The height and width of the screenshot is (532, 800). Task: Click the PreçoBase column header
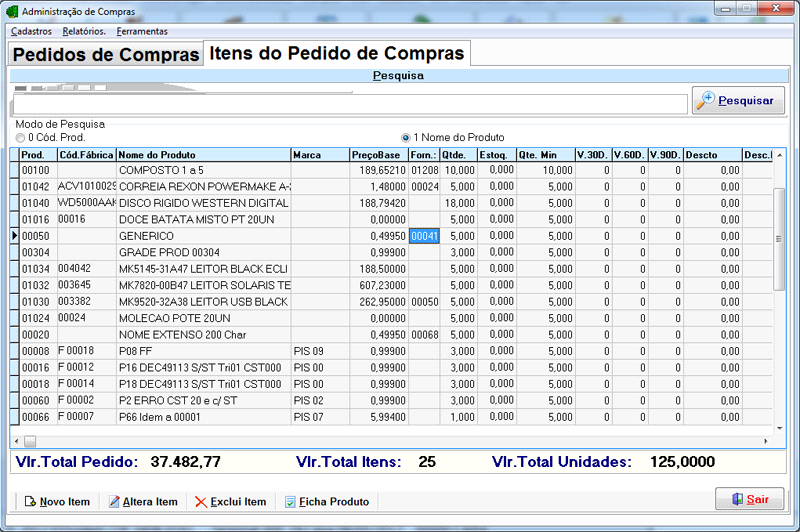click(378, 155)
